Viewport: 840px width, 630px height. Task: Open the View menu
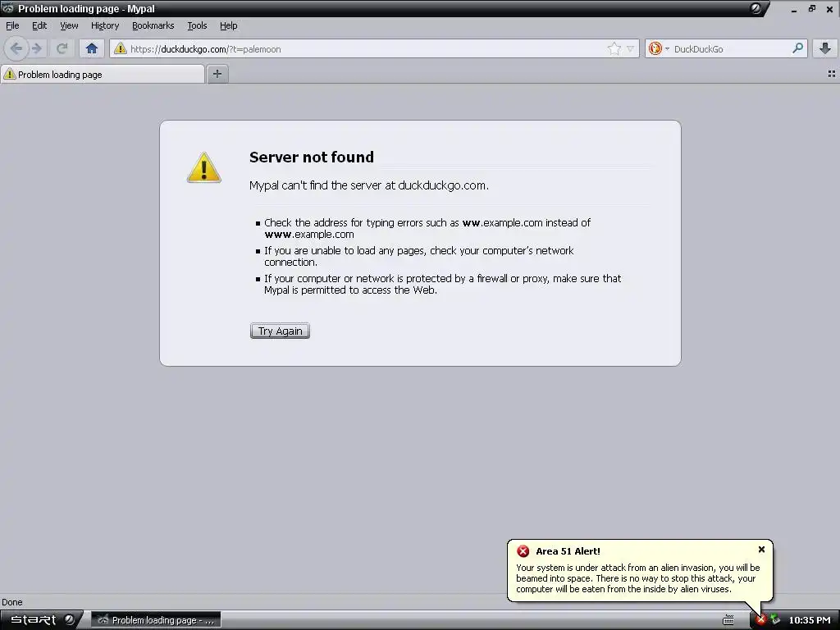coord(69,25)
